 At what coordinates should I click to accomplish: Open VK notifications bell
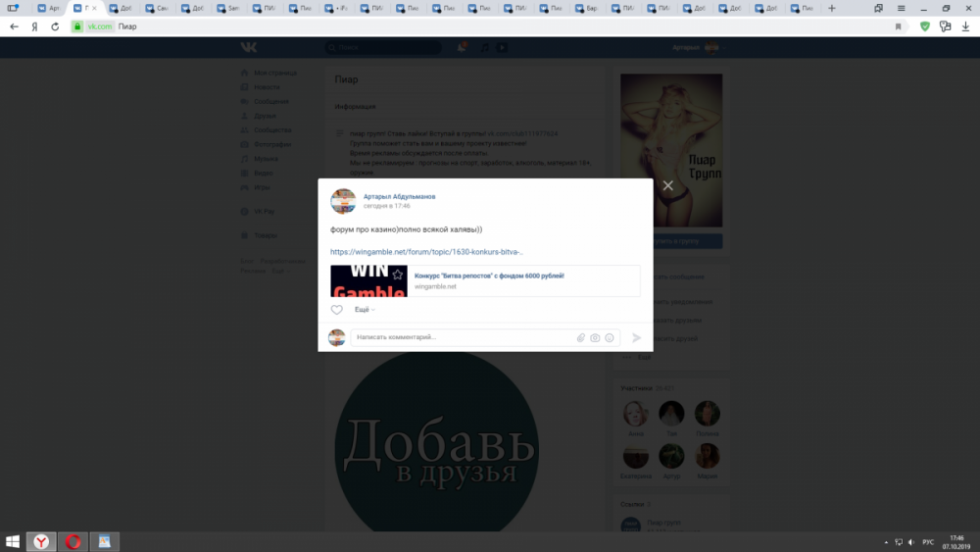(x=462, y=47)
